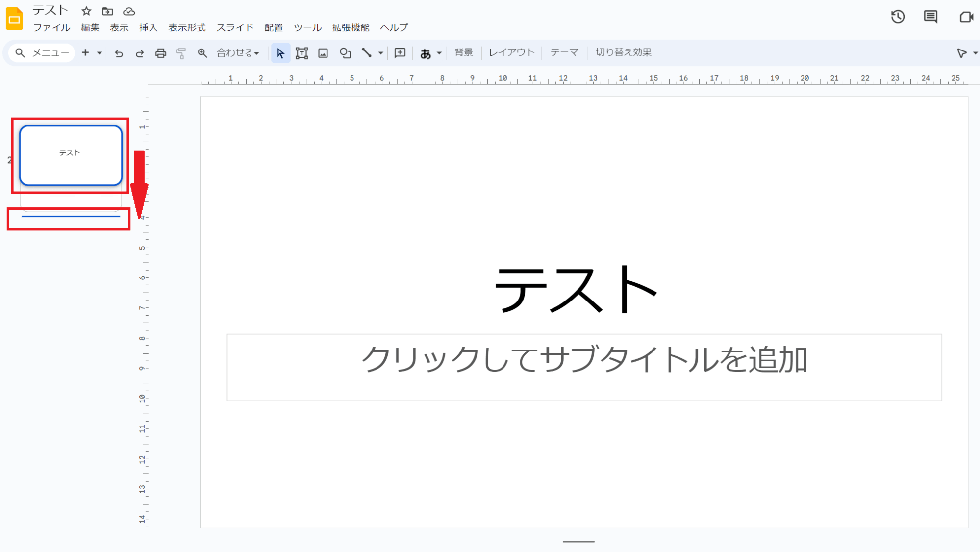
Task: Click the insert image icon
Action: [323, 53]
